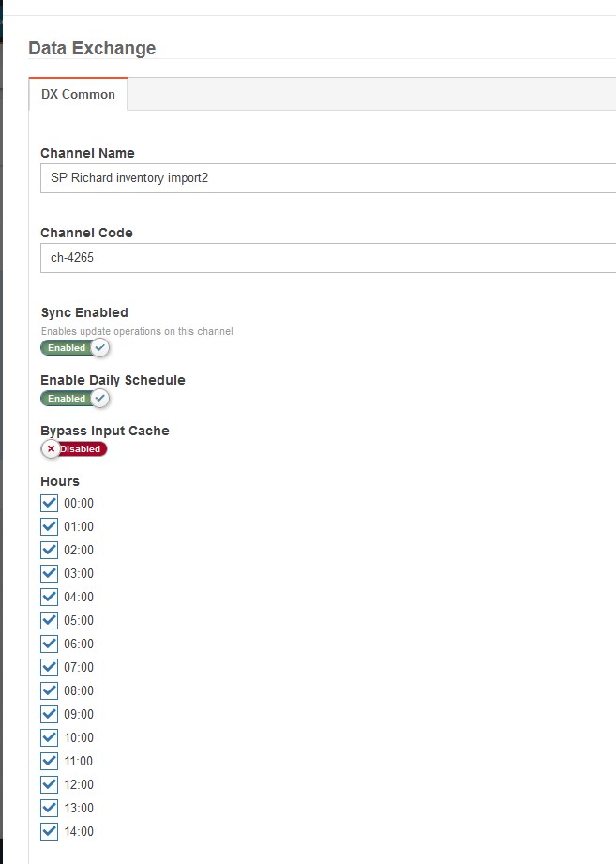Uncheck the 04:00 hour checkbox

49,597
